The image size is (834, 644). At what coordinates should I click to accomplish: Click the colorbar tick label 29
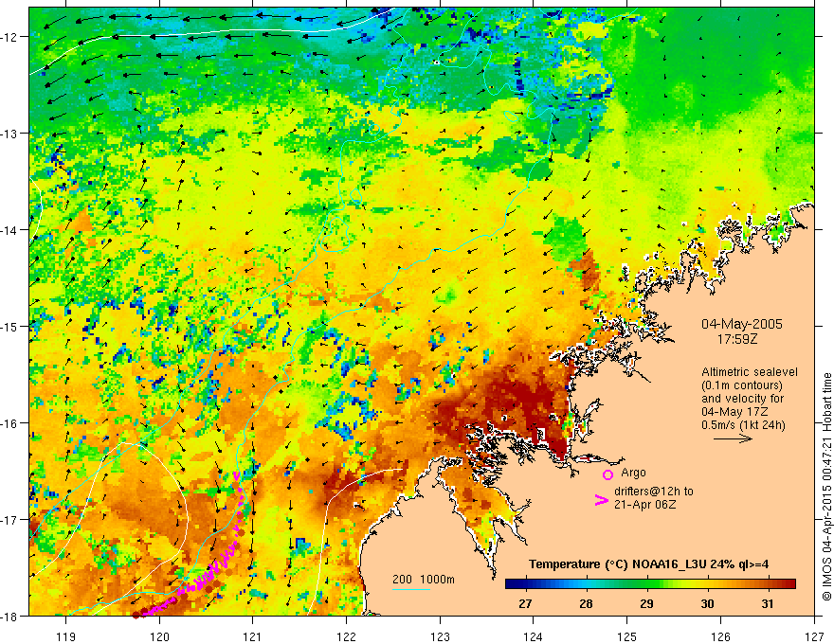pos(646,603)
